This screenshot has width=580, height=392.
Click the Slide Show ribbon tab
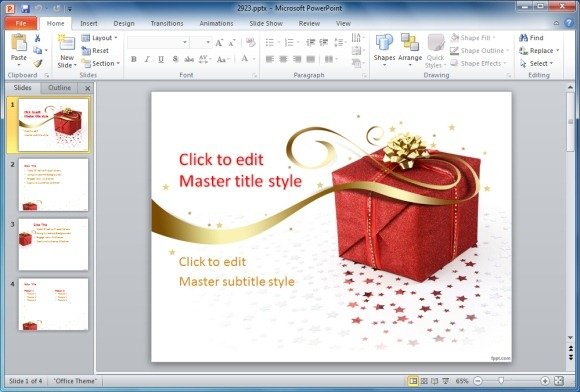[x=266, y=23]
